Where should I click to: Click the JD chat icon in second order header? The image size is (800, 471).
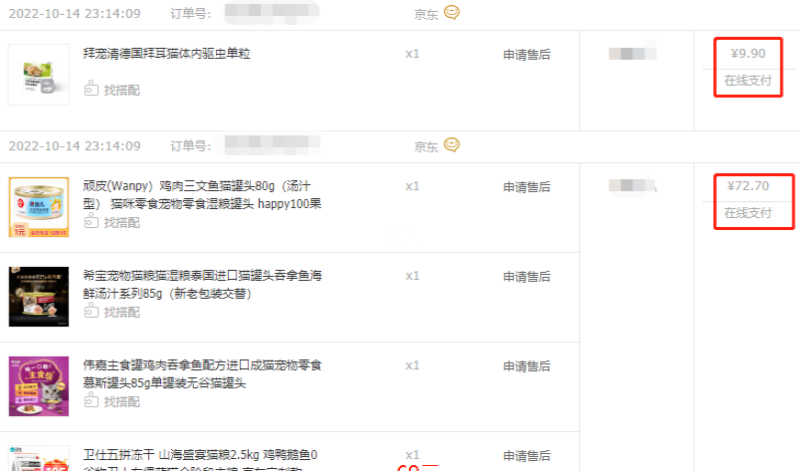click(x=452, y=145)
